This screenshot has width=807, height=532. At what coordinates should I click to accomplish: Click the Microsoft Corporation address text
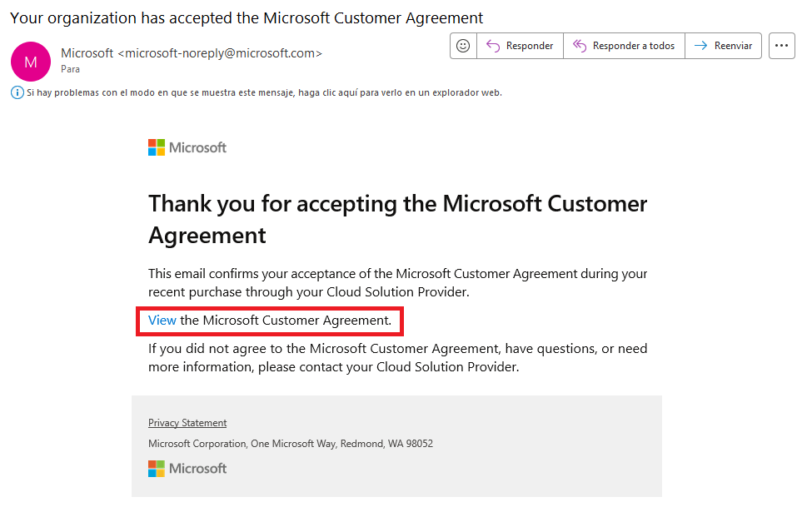pyautogui.click(x=290, y=444)
